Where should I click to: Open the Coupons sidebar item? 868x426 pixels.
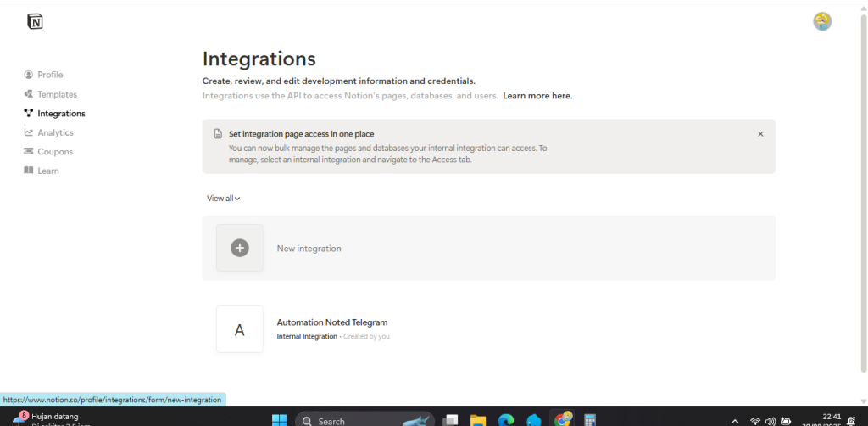click(55, 152)
